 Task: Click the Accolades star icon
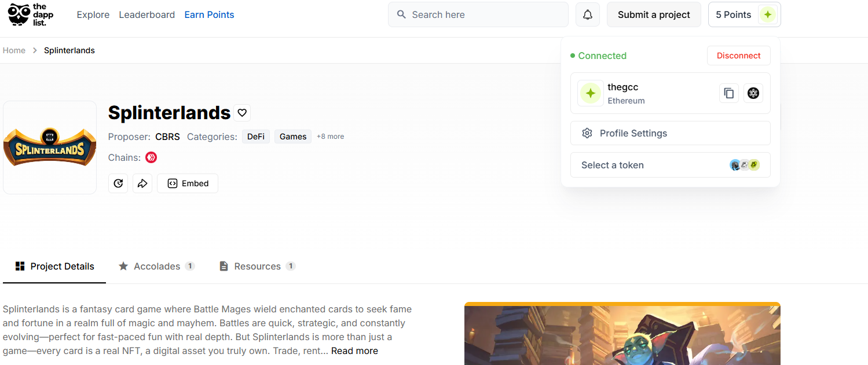click(x=123, y=266)
